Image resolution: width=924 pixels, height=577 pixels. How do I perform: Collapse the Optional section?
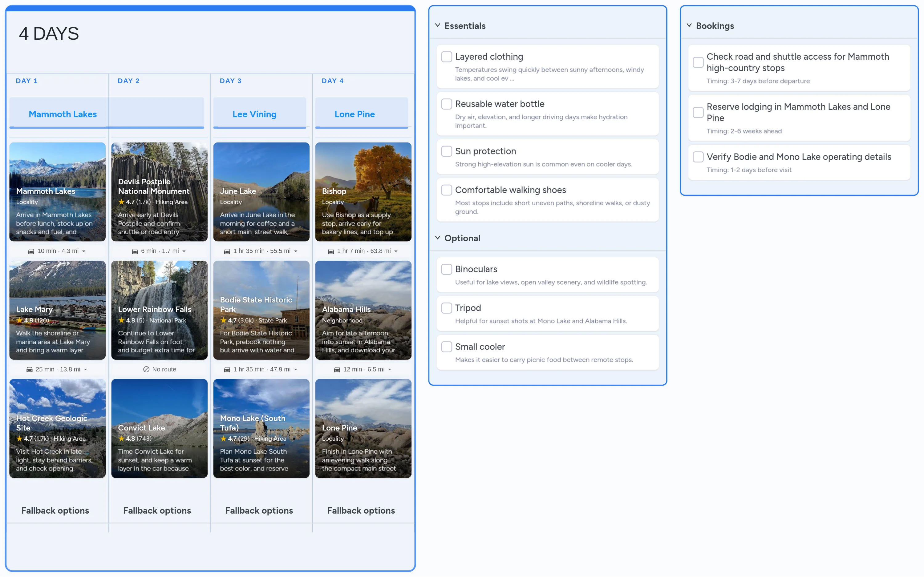[x=438, y=238]
